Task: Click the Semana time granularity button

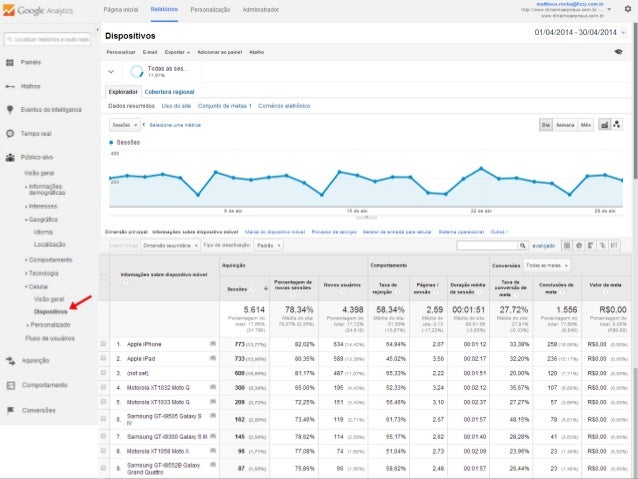Action: coord(565,125)
